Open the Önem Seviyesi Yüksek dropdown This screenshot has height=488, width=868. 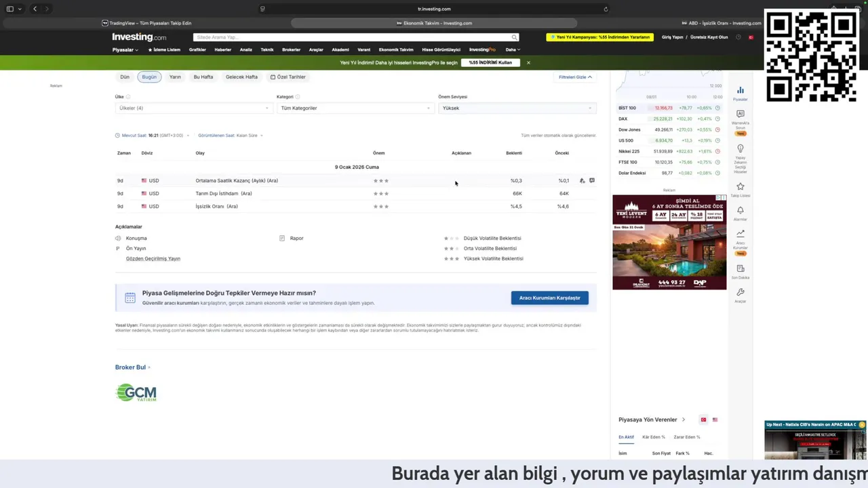click(517, 108)
